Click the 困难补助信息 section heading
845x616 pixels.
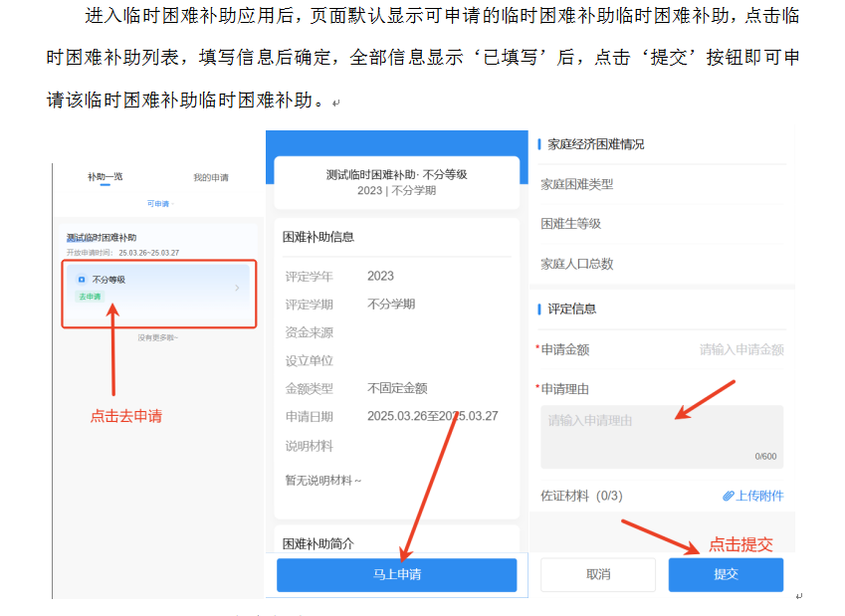[x=318, y=237]
